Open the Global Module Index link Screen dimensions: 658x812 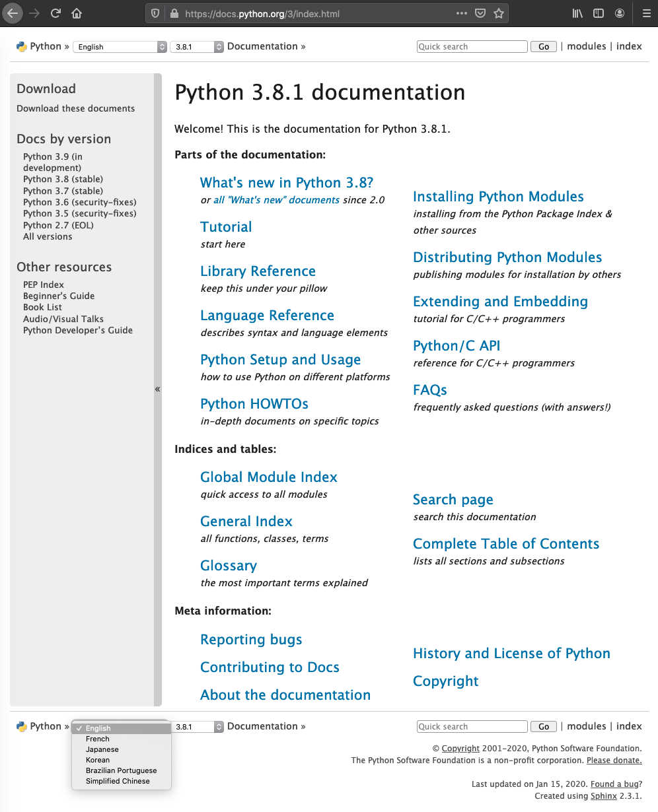tap(269, 477)
